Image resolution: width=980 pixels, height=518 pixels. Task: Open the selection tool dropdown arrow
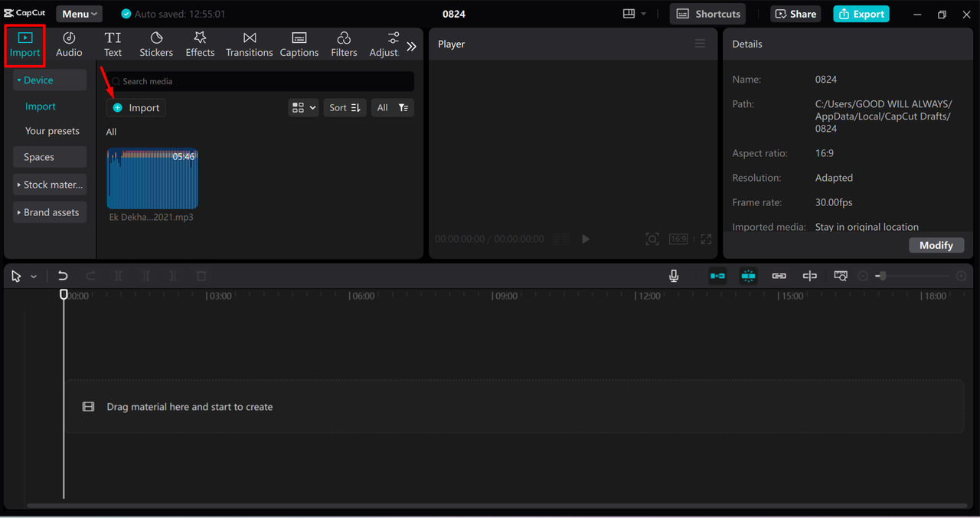click(34, 277)
